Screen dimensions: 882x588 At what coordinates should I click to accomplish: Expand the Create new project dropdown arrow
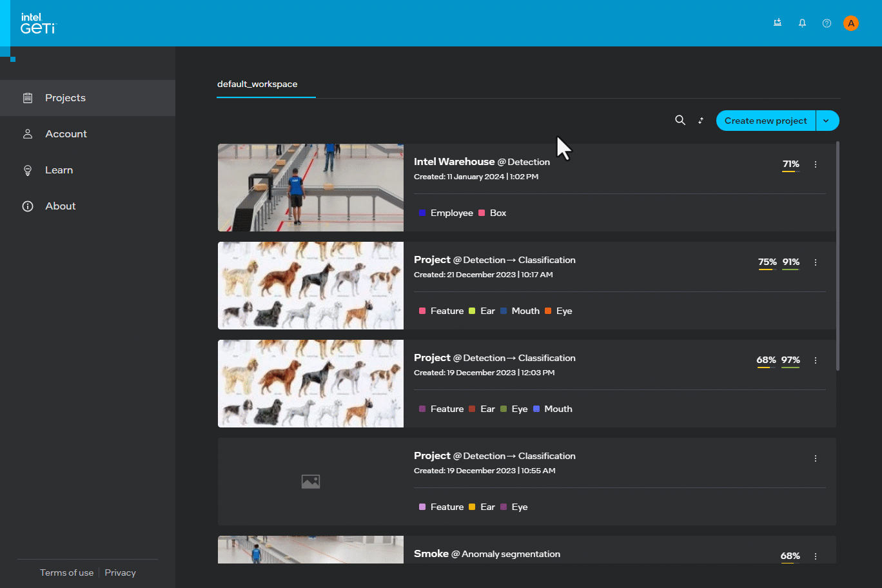click(x=827, y=121)
